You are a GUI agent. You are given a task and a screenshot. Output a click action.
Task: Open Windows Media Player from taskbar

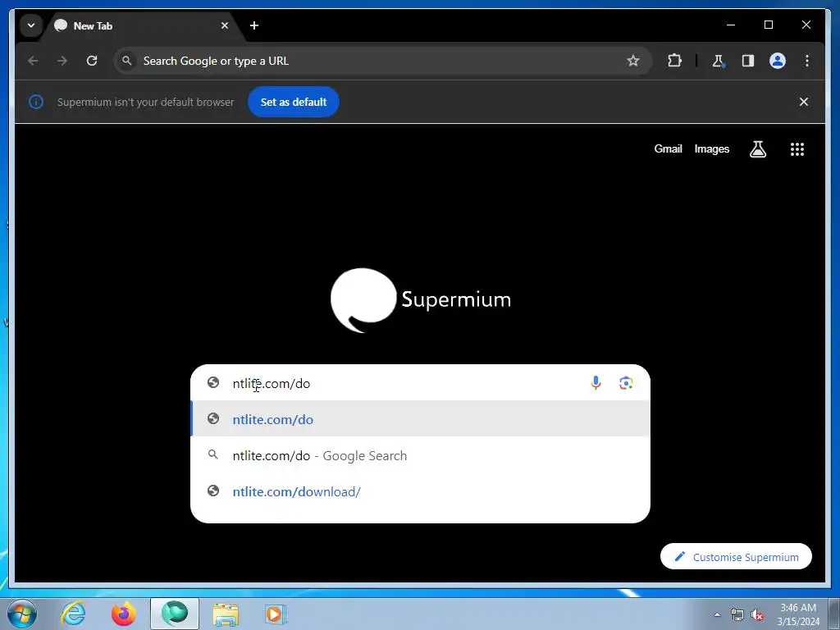276,614
